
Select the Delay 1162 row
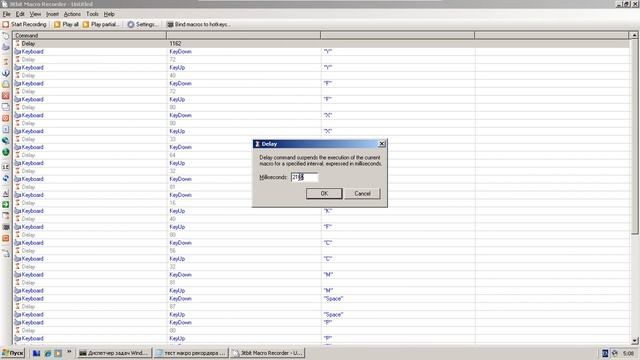coord(321,43)
